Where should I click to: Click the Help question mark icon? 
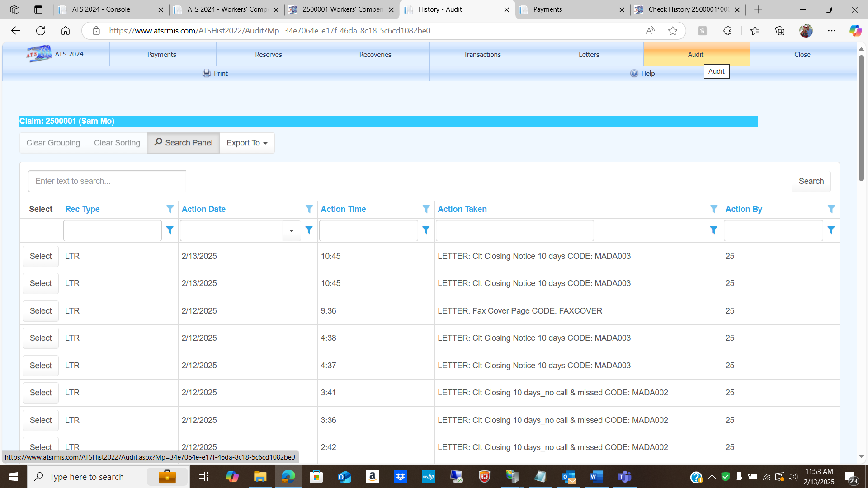(634, 73)
